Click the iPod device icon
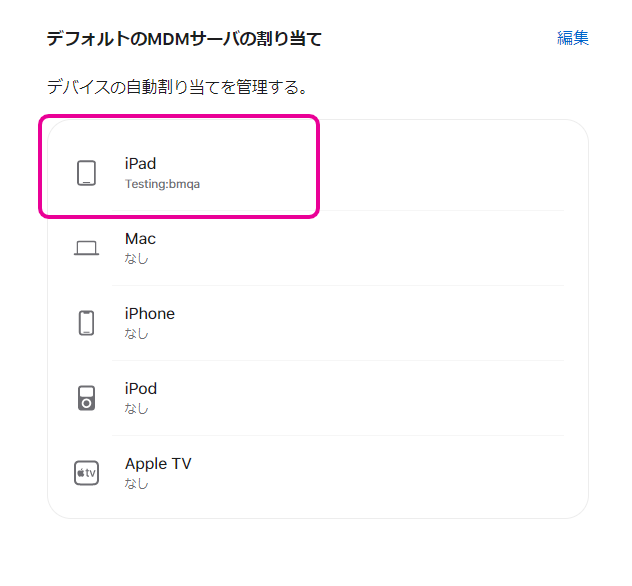Screen dimensions: 632x586 (87, 398)
